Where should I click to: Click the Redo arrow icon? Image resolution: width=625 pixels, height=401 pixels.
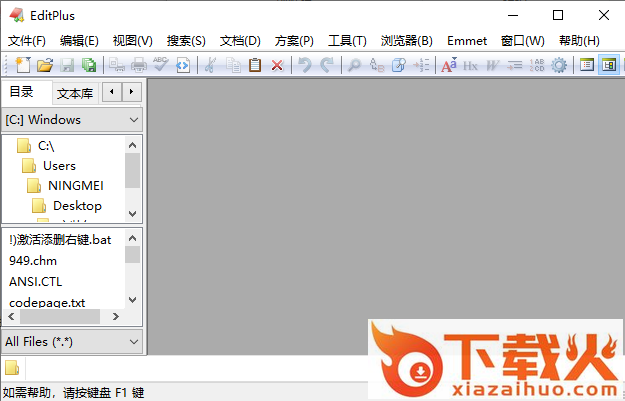[x=327, y=65]
